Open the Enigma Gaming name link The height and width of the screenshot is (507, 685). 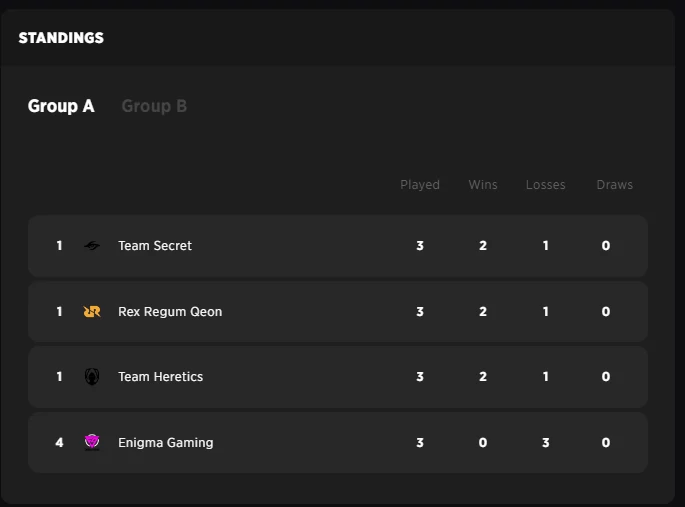(165, 443)
